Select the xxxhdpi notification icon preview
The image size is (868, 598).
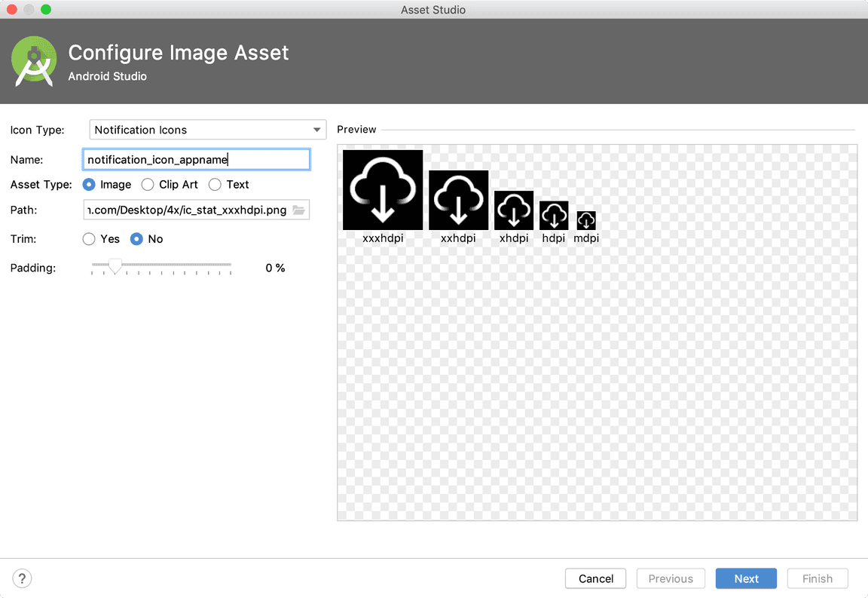pos(383,189)
